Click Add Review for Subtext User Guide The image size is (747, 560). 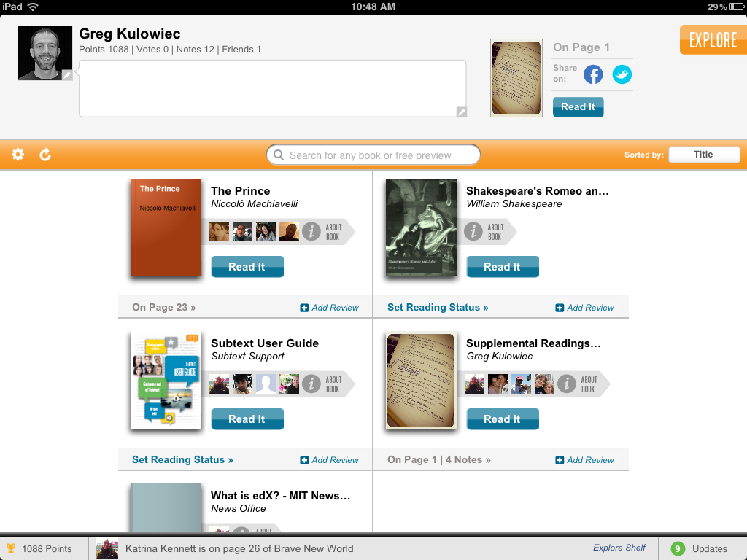(329, 460)
